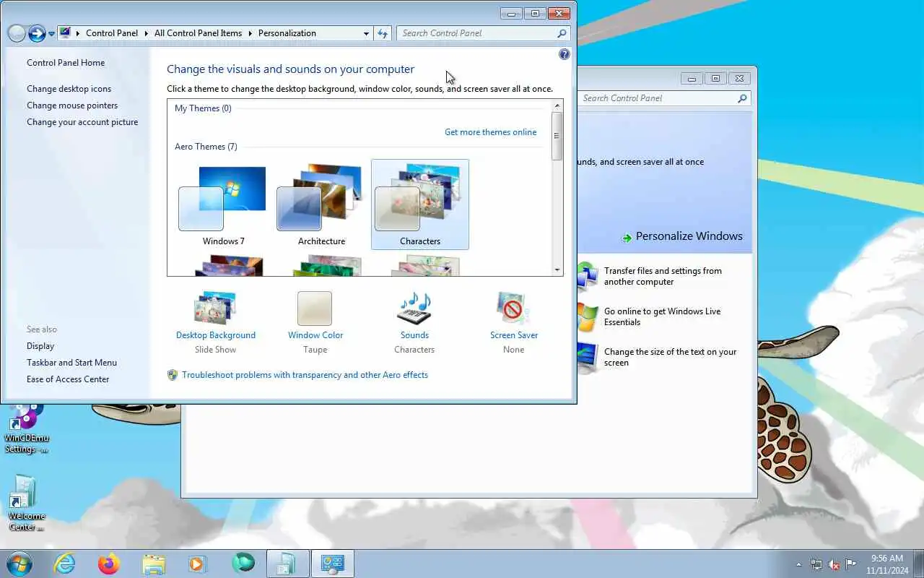924x578 pixels.
Task: Click Personalize Windows in the back window
Action: (x=689, y=236)
